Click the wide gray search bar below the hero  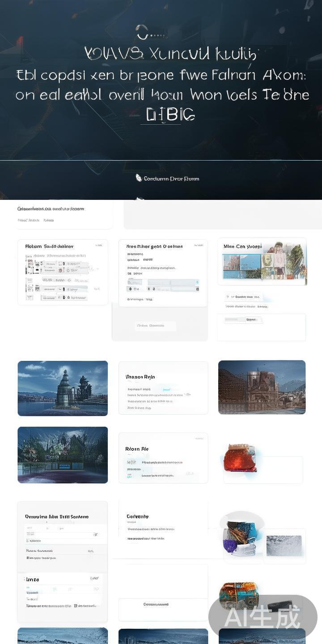click(x=222, y=215)
